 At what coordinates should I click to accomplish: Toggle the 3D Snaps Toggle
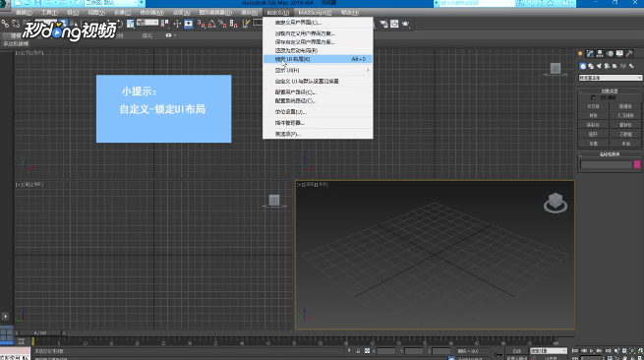point(201,24)
